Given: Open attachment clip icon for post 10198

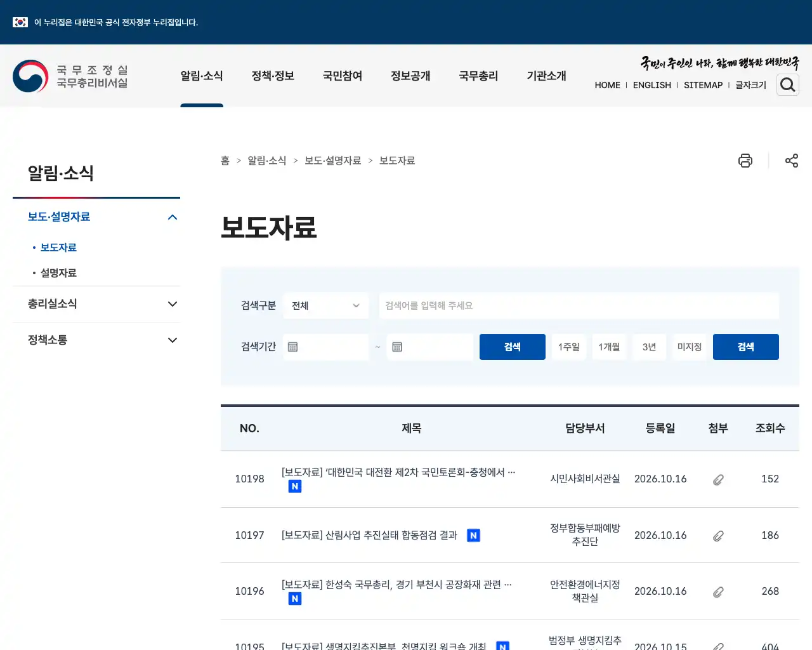Looking at the screenshot, I should coord(718,480).
